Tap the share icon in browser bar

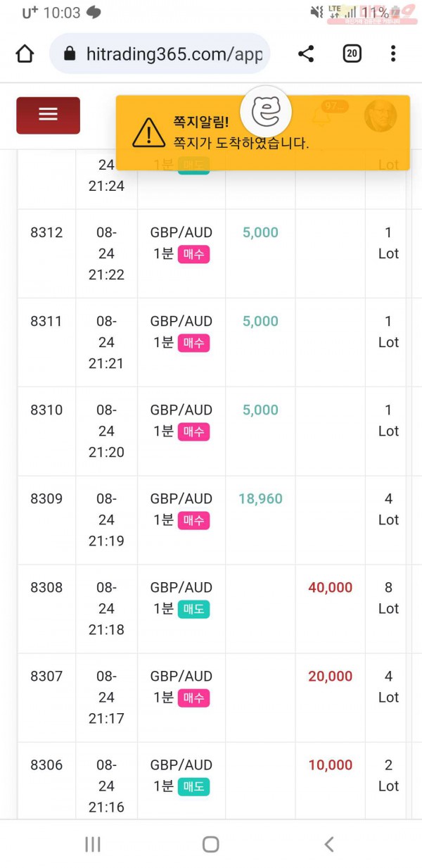pos(306,54)
